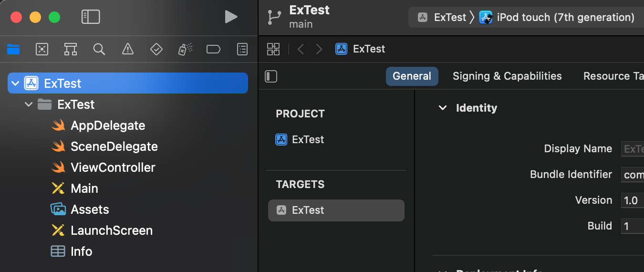Open the Debug navigator spray icon
This screenshot has height=272, width=644.
coord(185,49)
